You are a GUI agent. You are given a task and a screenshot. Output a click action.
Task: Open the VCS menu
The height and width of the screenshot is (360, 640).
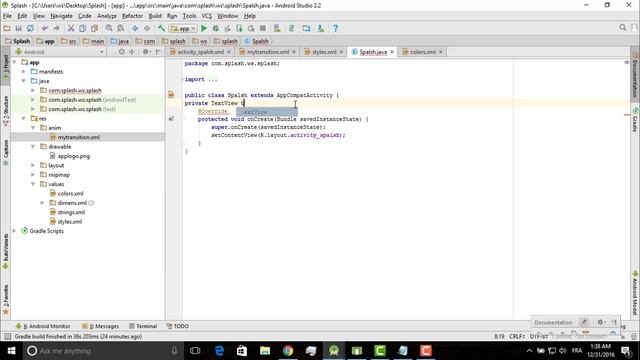click(x=207, y=16)
